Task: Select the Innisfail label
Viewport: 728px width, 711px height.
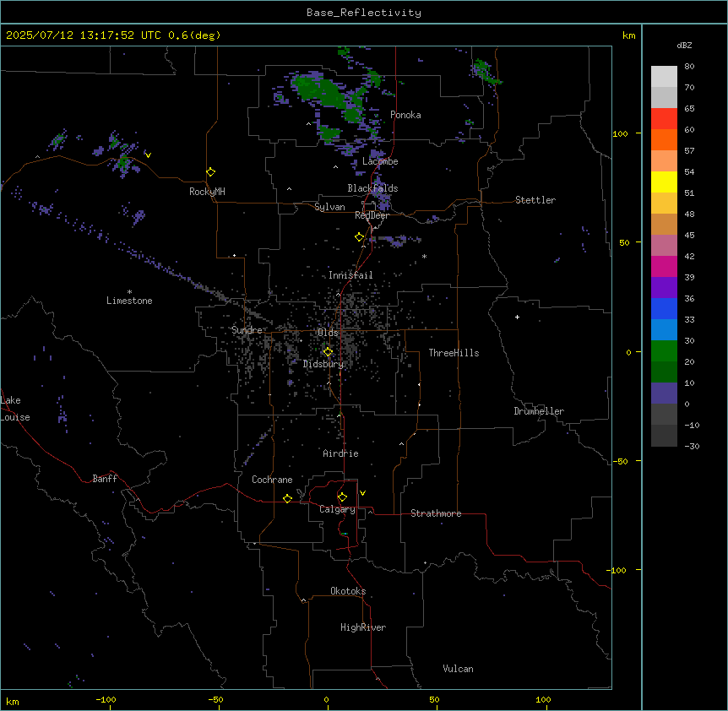Action: pos(350,275)
